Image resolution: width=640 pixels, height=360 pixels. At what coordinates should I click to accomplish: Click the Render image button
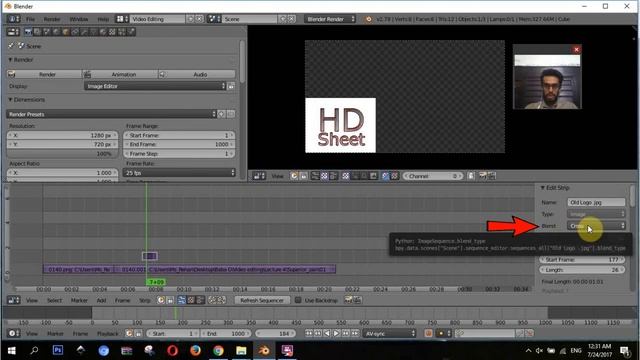(x=44, y=74)
